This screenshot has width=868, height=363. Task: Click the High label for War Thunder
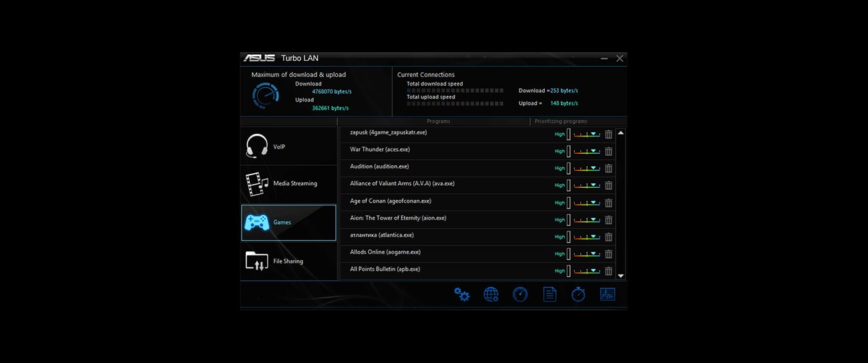click(560, 152)
